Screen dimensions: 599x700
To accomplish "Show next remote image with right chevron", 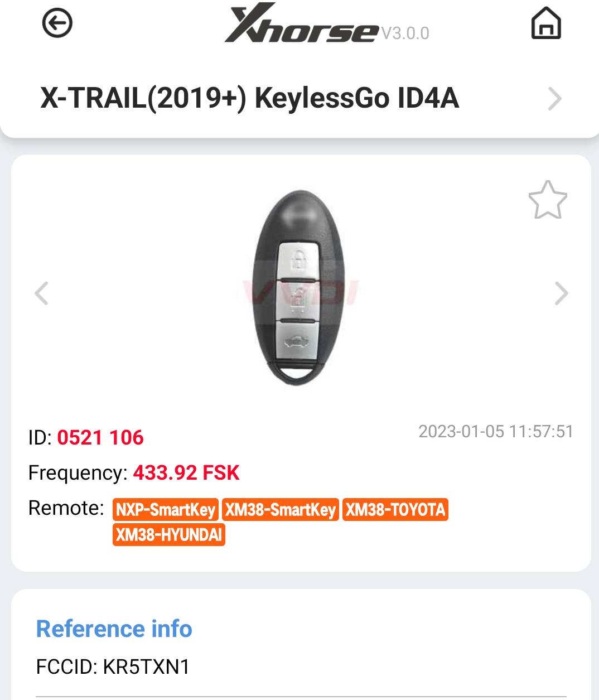I will coord(561,293).
